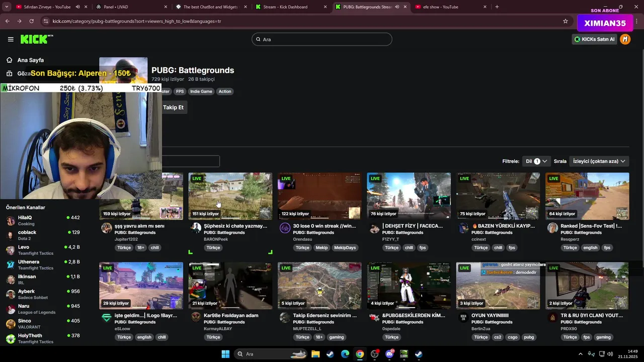Switch to the Stream - Kick Dashboard tab
The height and width of the screenshot is (362, 644).
[x=291, y=7]
